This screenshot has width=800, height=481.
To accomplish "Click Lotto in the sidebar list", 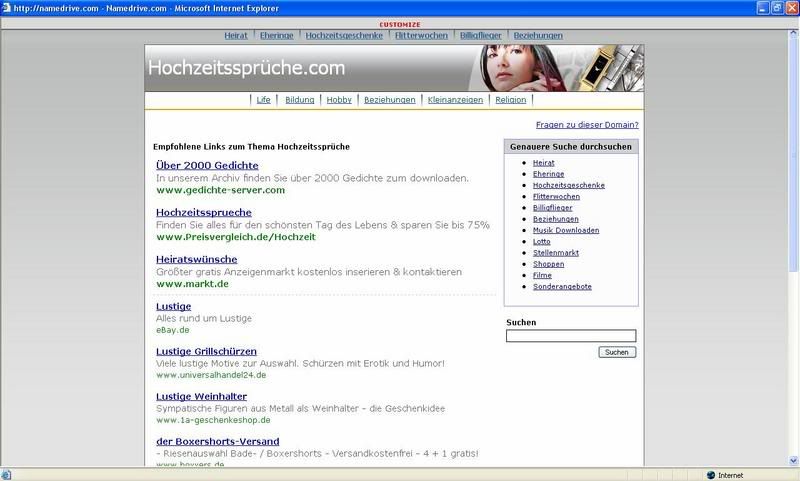I will pos(541,241).
